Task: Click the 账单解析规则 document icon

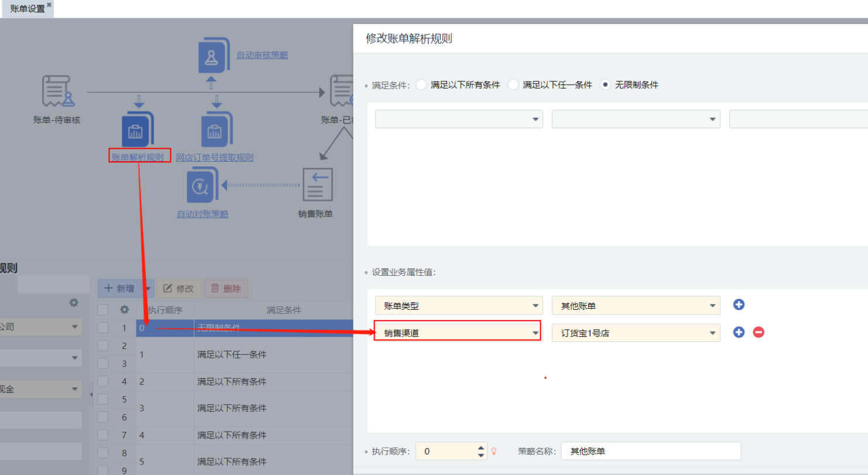Action: pos(138,129)
